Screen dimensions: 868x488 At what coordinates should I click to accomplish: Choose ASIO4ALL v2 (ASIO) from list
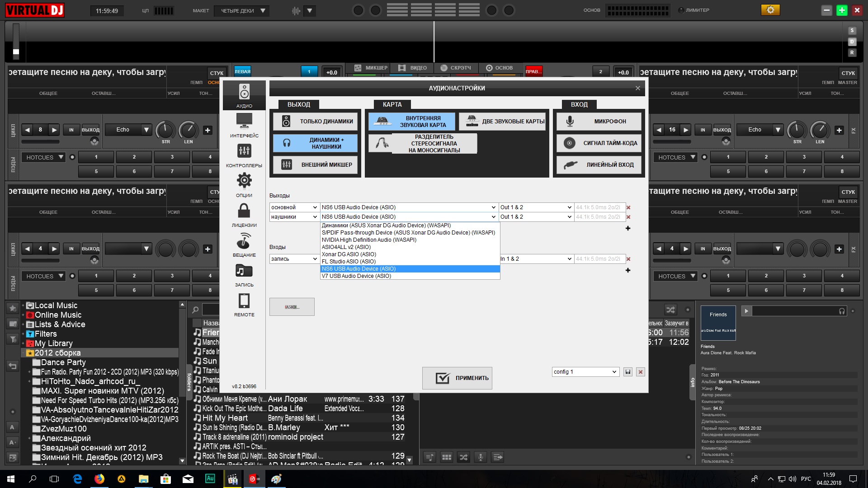click(x=410, y=247)
